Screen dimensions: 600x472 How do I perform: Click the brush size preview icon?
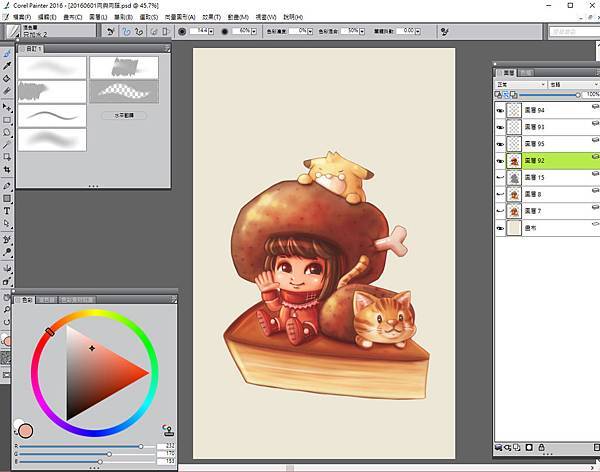click(x=182, y=31)
